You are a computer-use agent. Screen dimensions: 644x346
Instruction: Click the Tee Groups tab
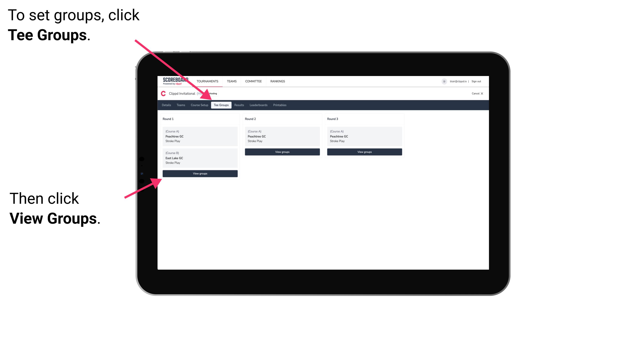[221, 105]
